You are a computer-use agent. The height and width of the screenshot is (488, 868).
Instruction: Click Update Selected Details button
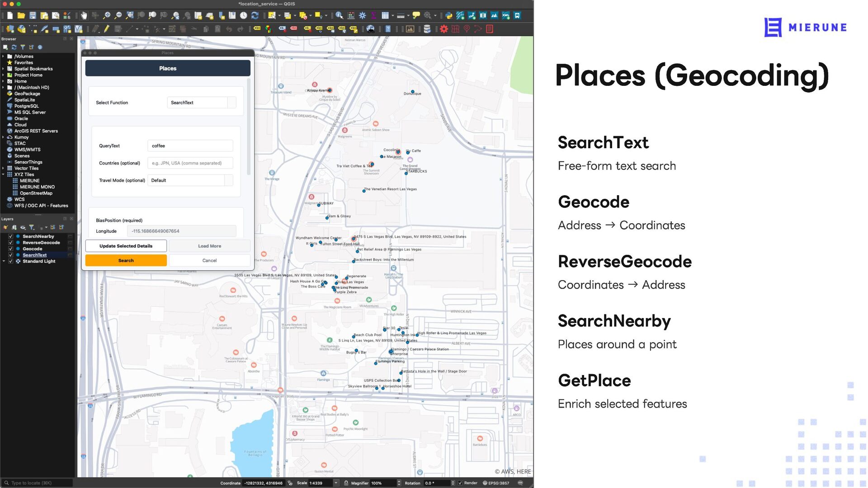click(126, 246)
